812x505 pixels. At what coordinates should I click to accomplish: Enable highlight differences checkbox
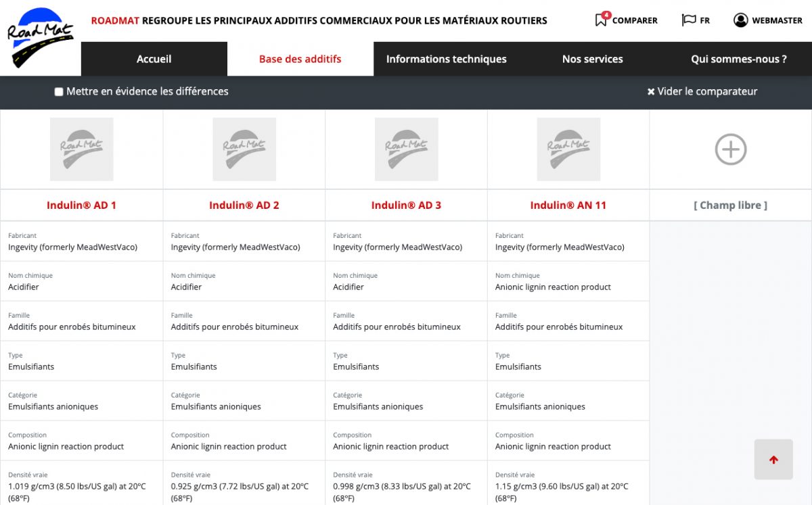[59, 92]
